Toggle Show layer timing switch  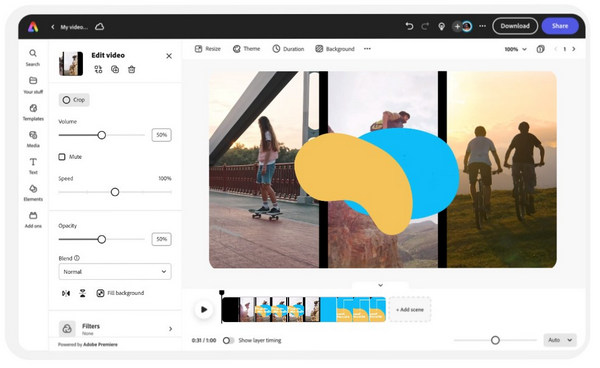coord(228,340)
